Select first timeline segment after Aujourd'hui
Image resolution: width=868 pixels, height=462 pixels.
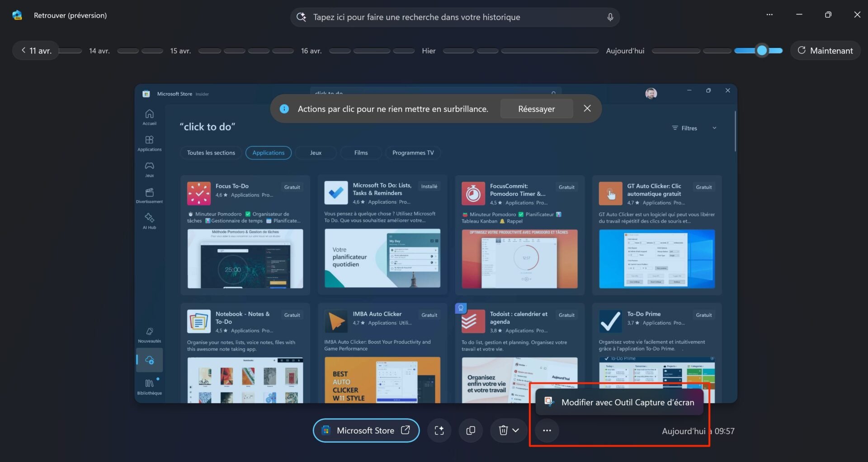(x=676, y=51)
